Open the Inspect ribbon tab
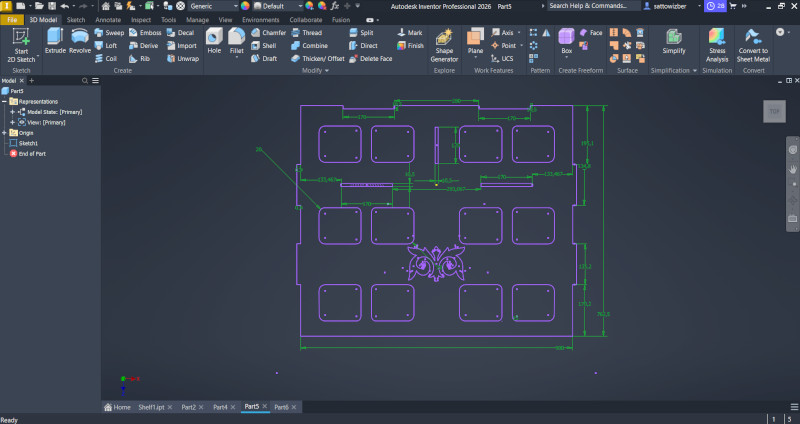800x424 pixels. coord(141,19)
